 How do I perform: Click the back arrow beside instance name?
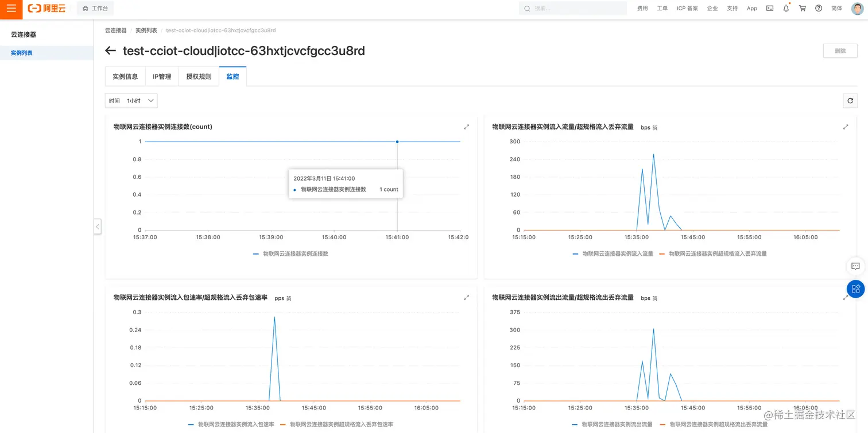[x=110, y=51]
